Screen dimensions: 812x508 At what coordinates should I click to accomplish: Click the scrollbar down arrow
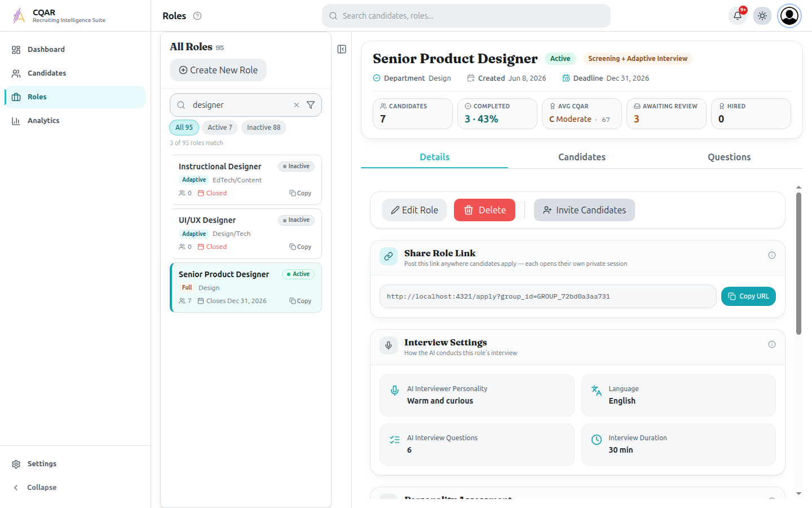tap(798, 494)
